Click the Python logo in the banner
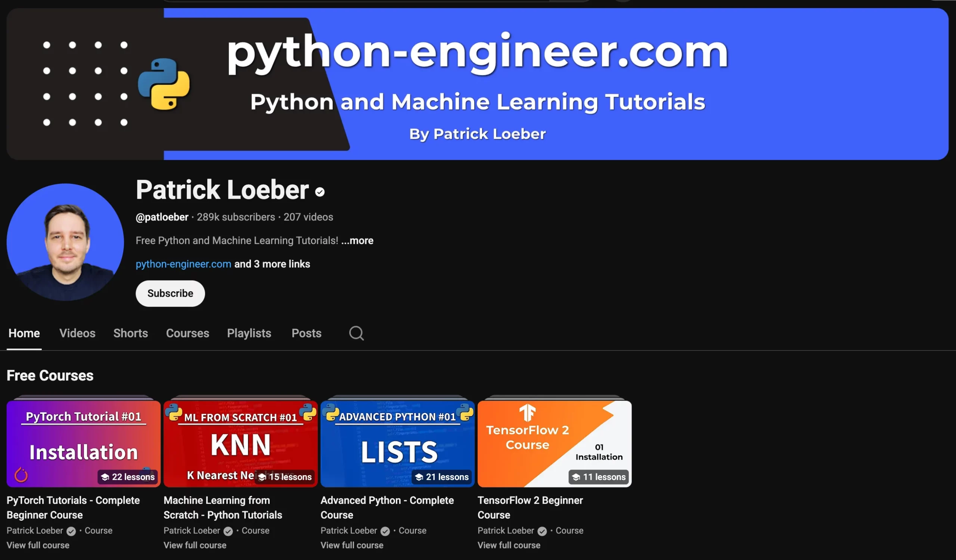This screenshot has width=956, height=560. click(164, 84)
